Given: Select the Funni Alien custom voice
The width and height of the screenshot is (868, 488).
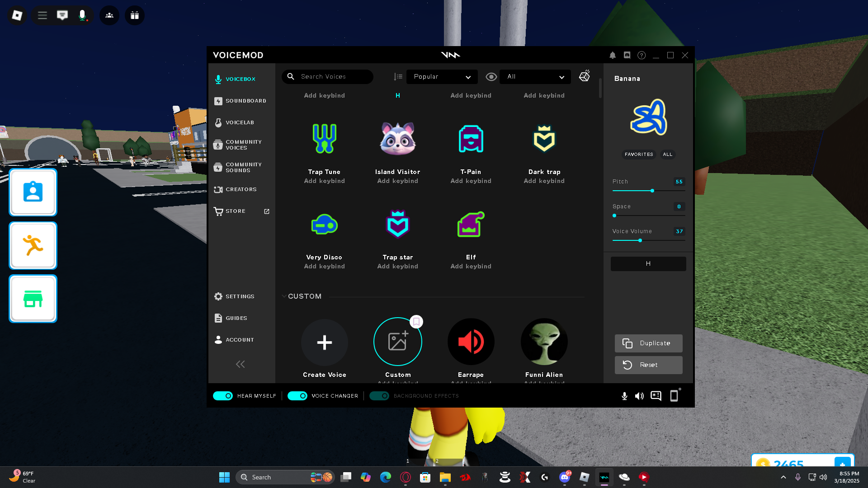Looking at the screenshot, I should [x=544, y=342].
